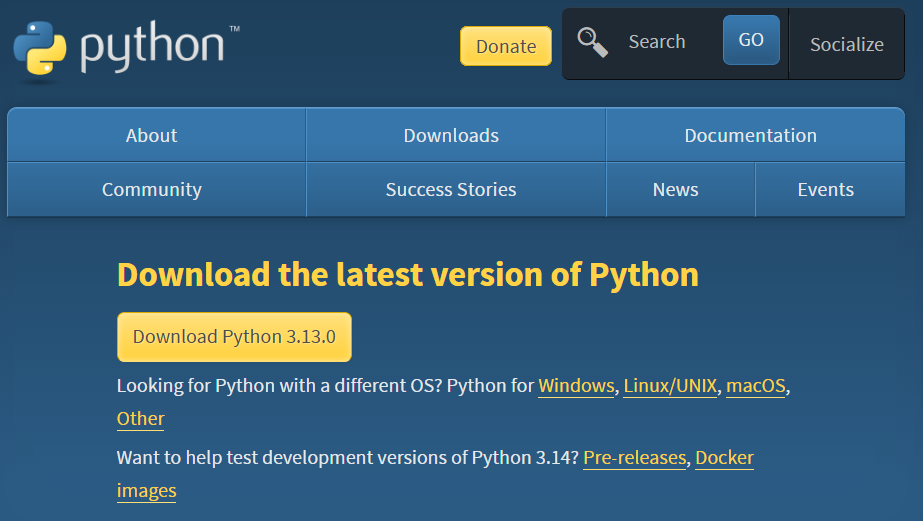
Task: Open the Other platforms link
Action: click(x=141, y=419)
